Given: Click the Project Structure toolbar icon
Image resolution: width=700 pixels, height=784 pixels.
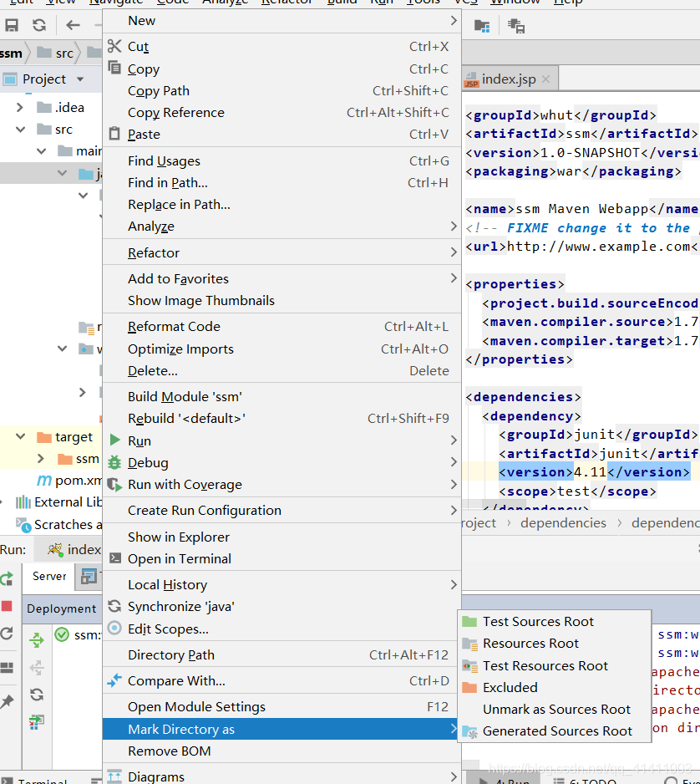Looking at the screenshot, I should (482, 26).
